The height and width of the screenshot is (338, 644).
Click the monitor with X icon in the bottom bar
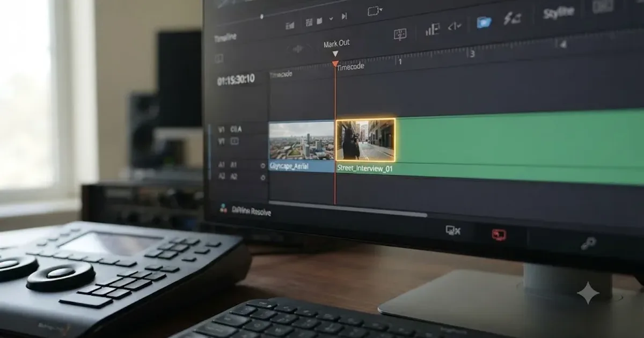click(x=453, y=231)
